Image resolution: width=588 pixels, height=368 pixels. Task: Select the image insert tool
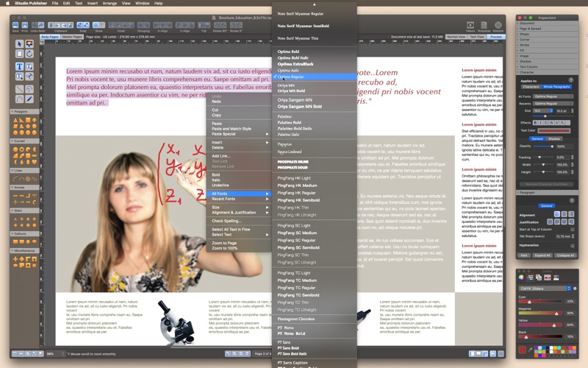[x=29, y=44]
